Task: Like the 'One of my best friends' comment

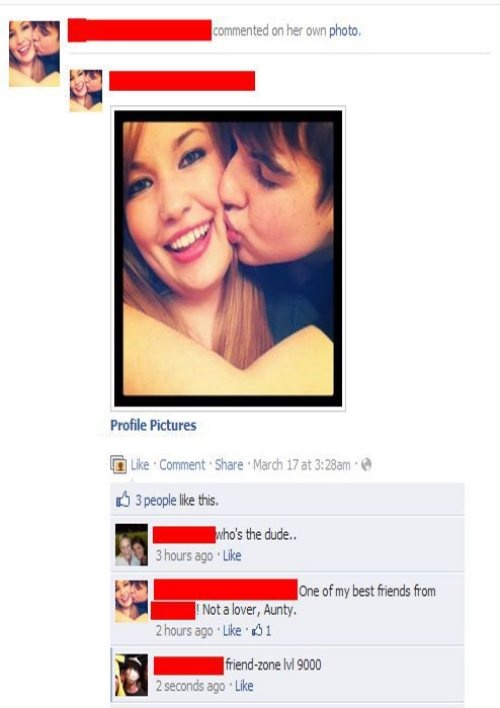Action: click(x=232, y=630)
